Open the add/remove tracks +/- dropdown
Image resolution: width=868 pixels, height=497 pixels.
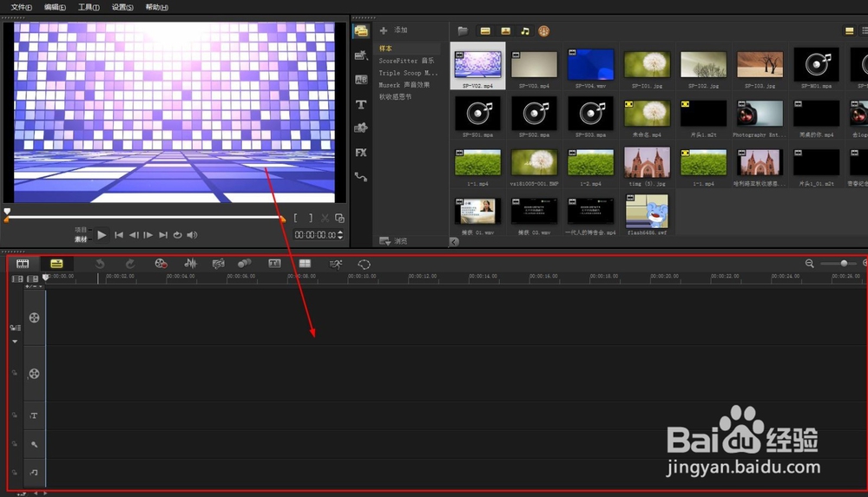pyautogui.click(x=34, y=286)
